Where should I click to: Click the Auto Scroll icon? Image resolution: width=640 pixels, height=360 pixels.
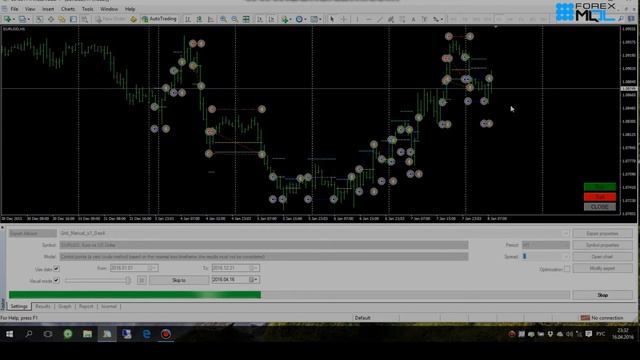(260, 19)
